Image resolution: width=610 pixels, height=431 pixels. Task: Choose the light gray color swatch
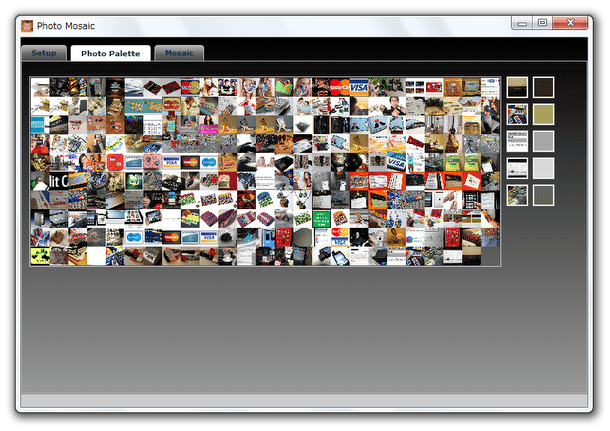coord(543,168)
